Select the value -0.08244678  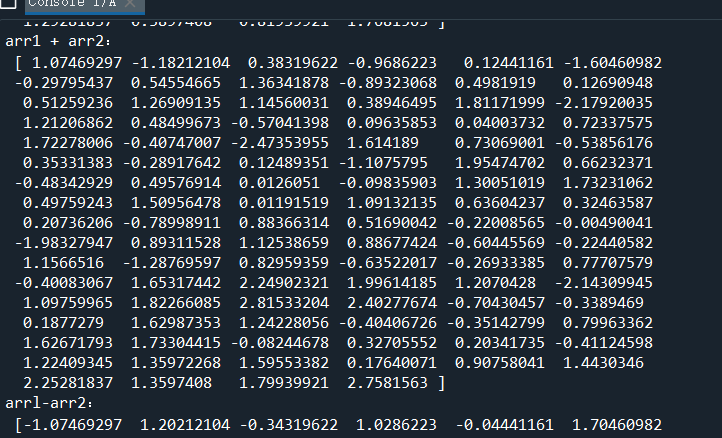pos(279,343)
